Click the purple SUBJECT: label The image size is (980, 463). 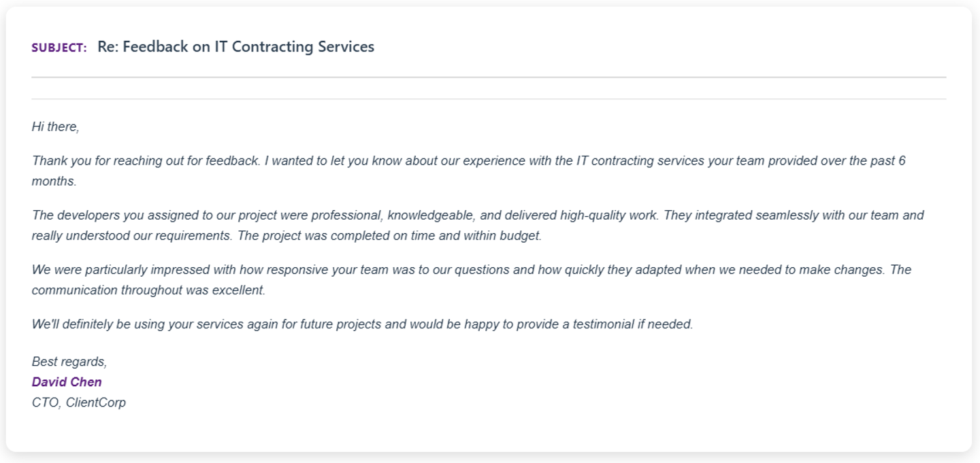coord(59,48)
